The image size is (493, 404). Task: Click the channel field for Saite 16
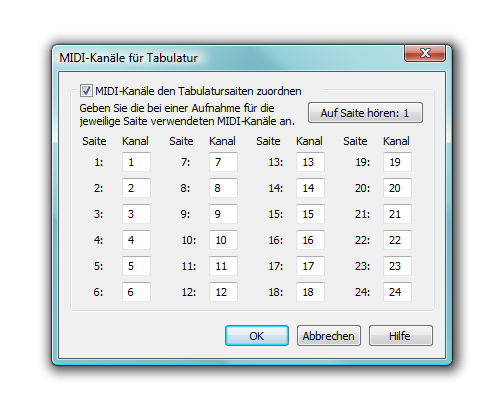(x=310, y=240)
